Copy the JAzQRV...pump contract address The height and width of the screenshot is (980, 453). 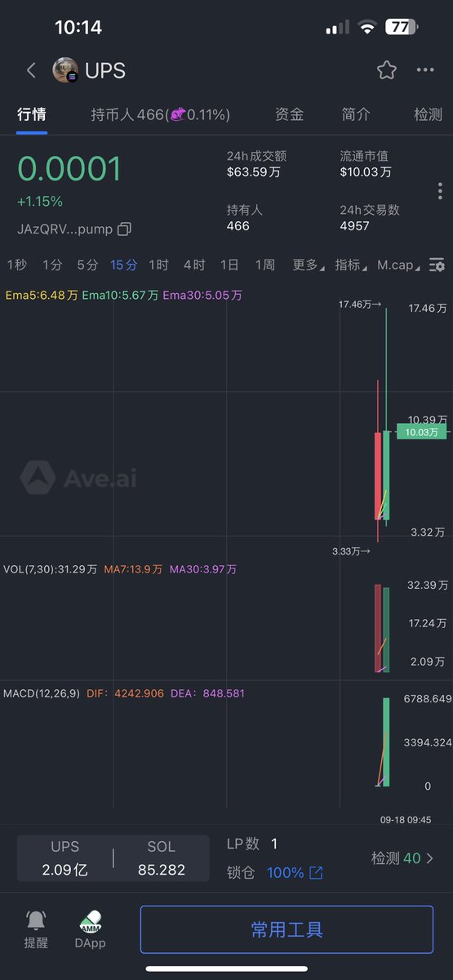pyautogui.click(x=124, y=229)
